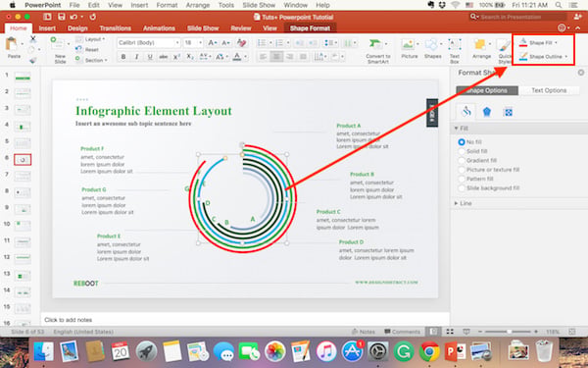Adjust the zoom slider
Viewport: 588px width, 368px height.
[509, 332]
